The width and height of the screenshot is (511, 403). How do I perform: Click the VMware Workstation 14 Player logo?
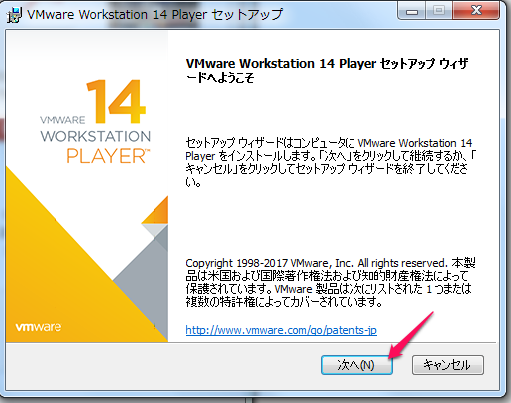[96, 122]
